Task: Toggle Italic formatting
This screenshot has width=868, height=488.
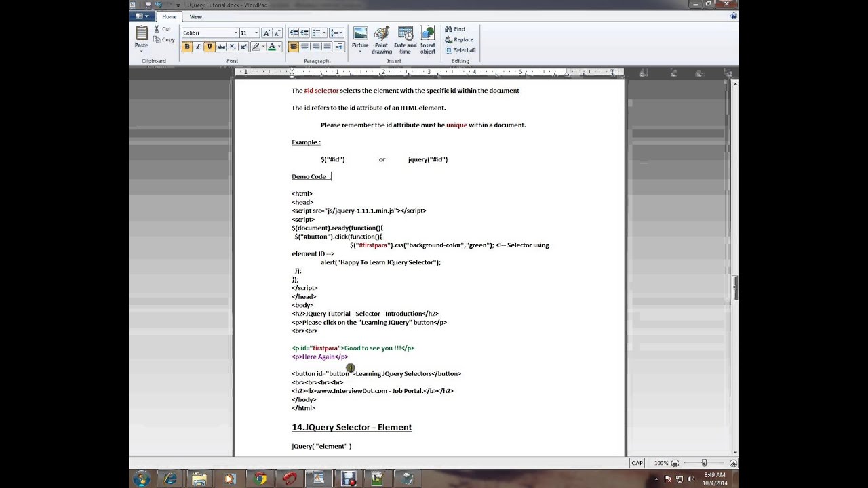Action: pos(198,47)
